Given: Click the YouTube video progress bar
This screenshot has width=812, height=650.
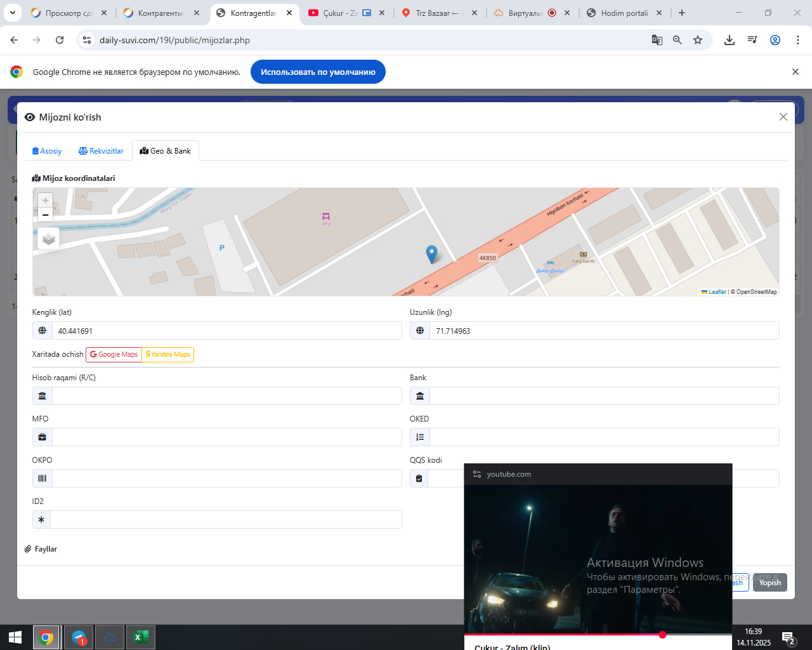Looking at the screenshot, I should [571, 634].
